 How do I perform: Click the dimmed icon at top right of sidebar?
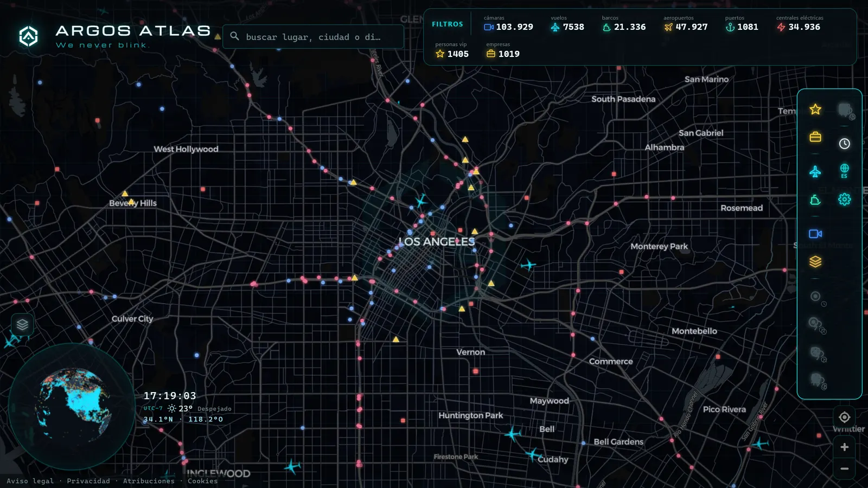point(845,111)
